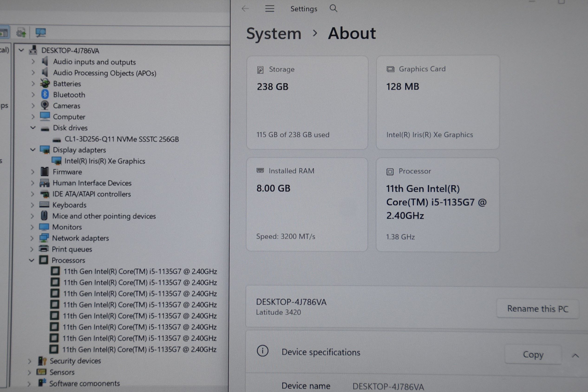Click the Processor card chip icon
The width and height of the screenshot is (588, 392).
point(390,172)
